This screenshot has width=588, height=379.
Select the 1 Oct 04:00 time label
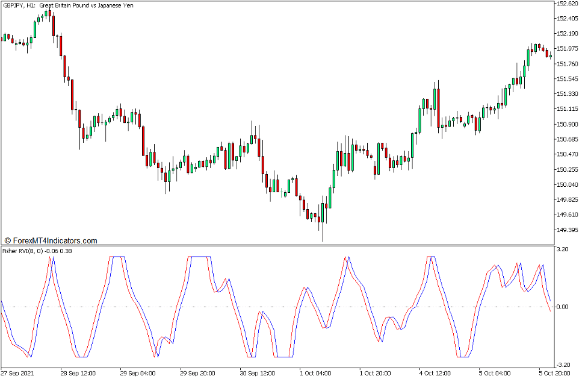[315, 373]
